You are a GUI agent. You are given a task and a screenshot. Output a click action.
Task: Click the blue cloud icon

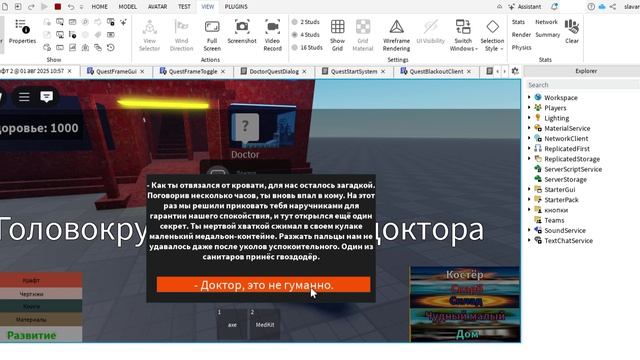click(x=602, y=7)
